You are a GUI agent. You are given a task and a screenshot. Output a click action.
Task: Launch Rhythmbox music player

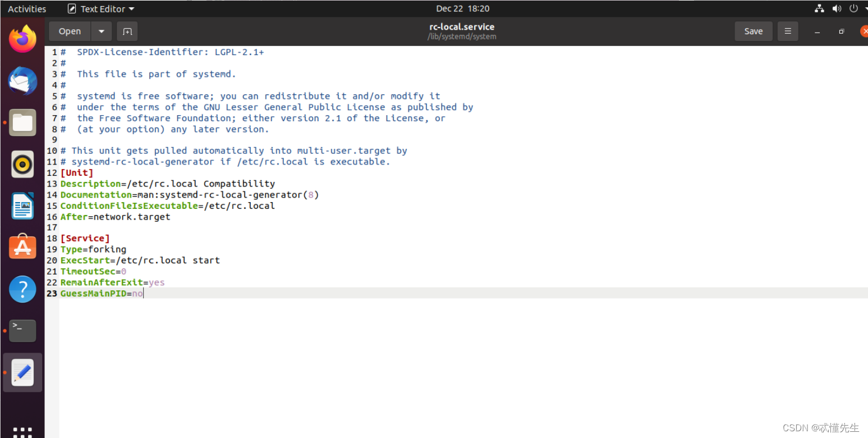(22, 164)
